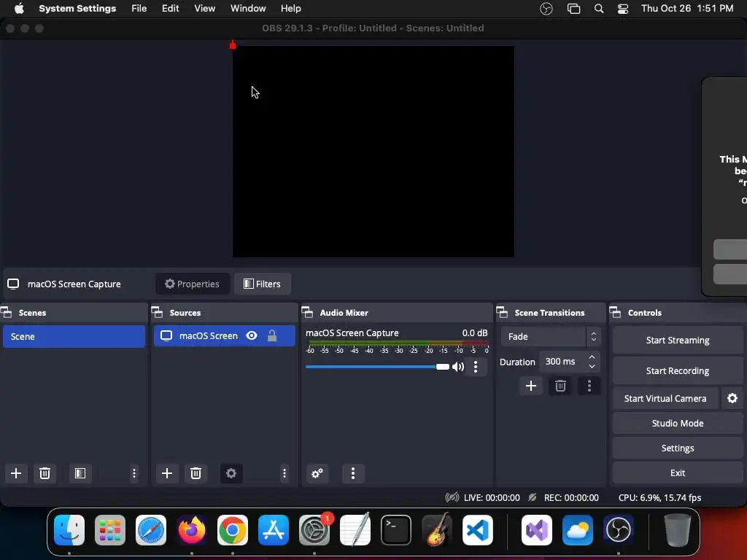Remove the selected scene transition
Screen dimensions: 747x560
(x=560, y=386)
